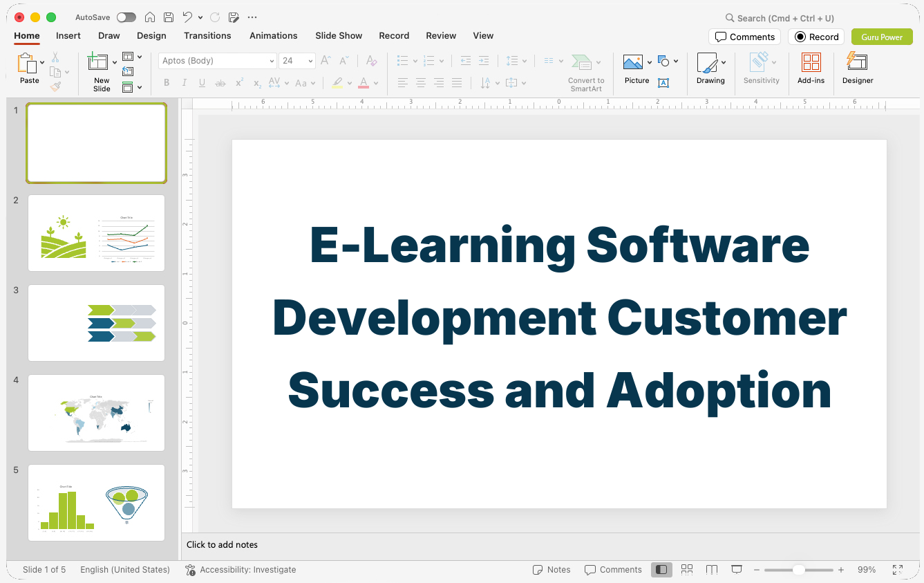The image size is (924, 583).
Task: Open the Change Case Aa dropdown
Action: (x=305, y=83)
